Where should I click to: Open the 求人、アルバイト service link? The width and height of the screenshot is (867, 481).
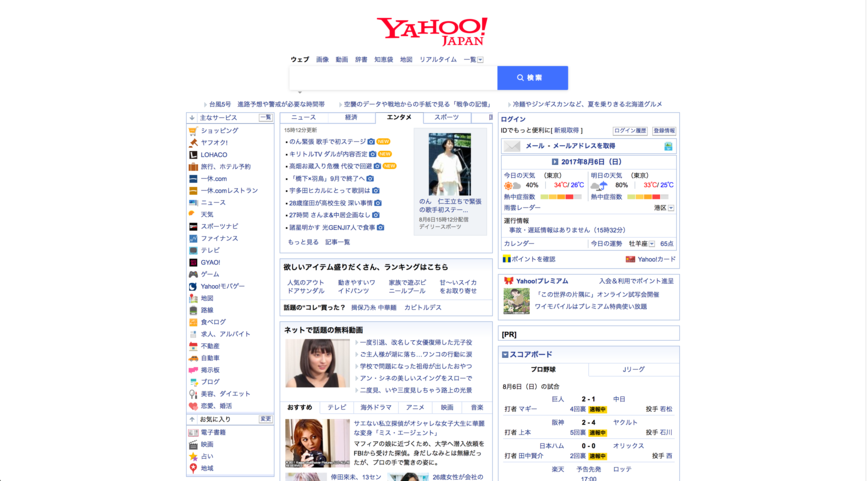pyautogui.click(x=225, y=334)
